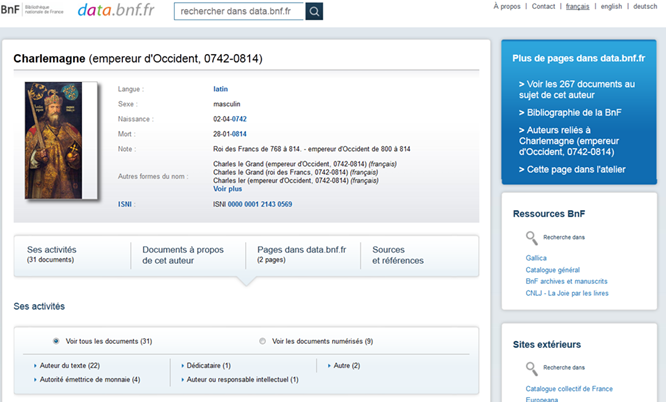The image size is (666, 402).
Task: Click 'Plus de pages dans data.bnf.fr' heading
Action: [x=579, y=58]
